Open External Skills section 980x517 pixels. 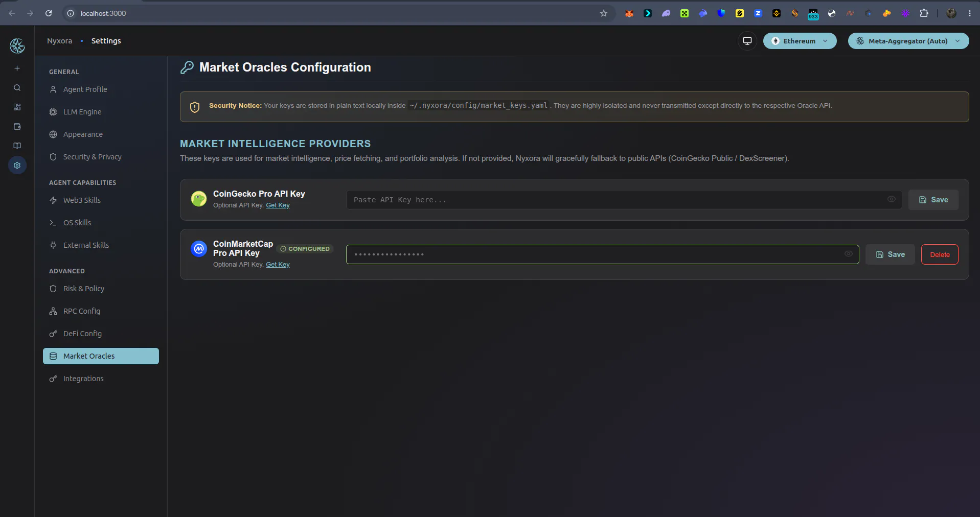(101, 245)
